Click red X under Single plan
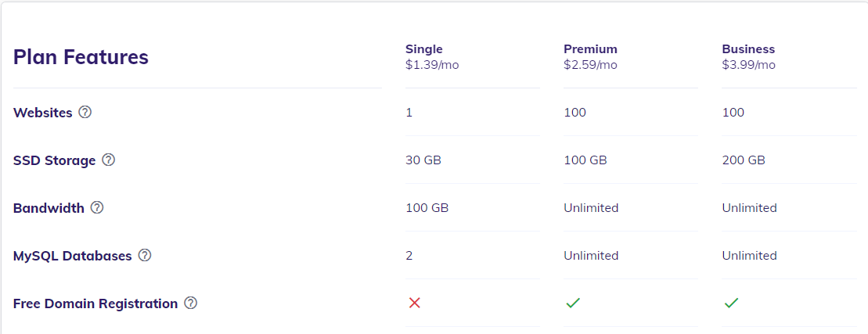Viewport: 868px width, 334px height. [415, 303]
